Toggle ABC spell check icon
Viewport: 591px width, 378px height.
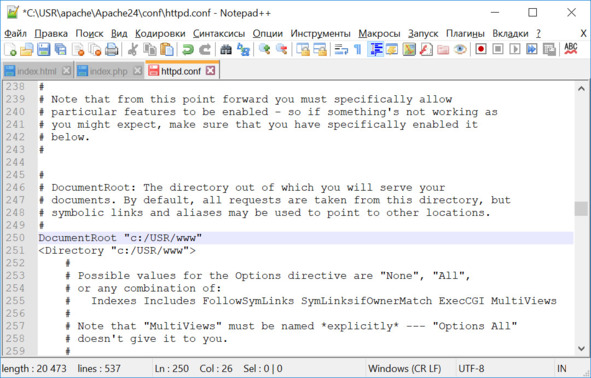tap(571, 49)
